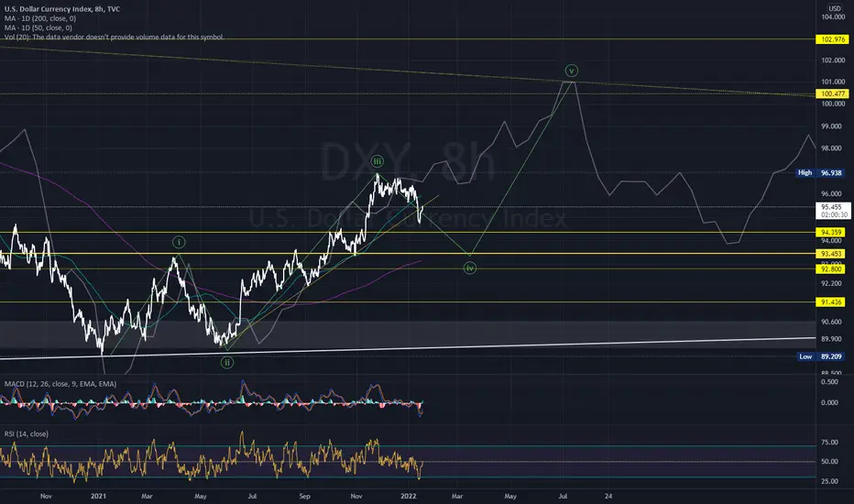Select the gray shaded support zone rectangle
The width and height of the screenshot is (854, 504).
click(x=408, y=334)
